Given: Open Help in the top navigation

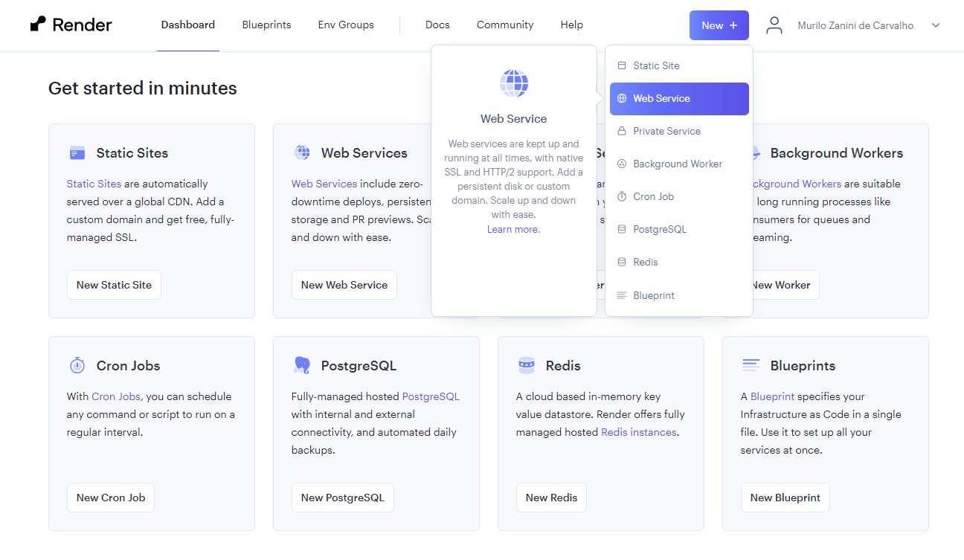Looking at the screenshot, I should click(572, 25).
